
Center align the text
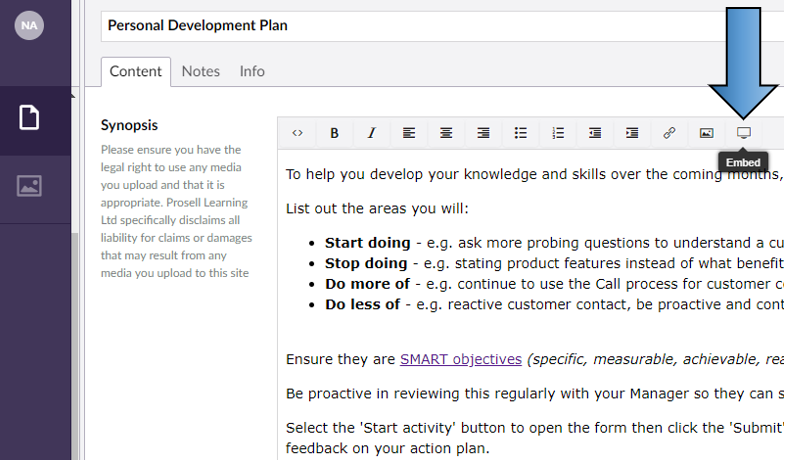coord(446,133)
